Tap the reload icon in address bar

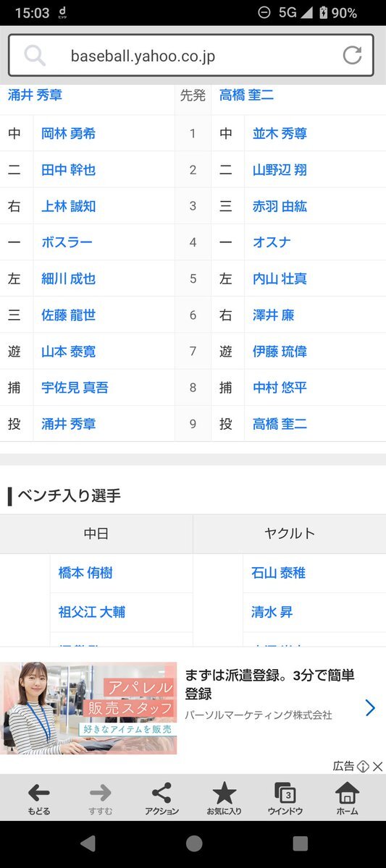(353, 55)
